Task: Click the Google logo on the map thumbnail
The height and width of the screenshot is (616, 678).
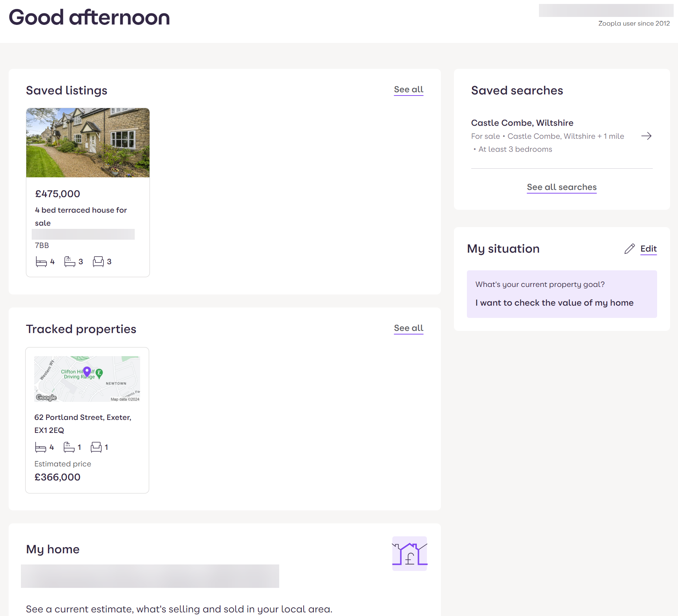Action: click(46, 397)
